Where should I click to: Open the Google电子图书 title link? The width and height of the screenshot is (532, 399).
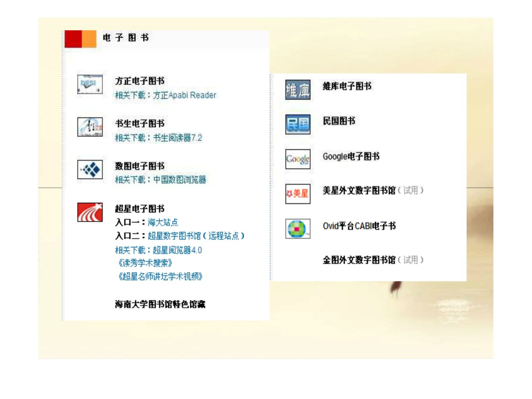point(351,156)
